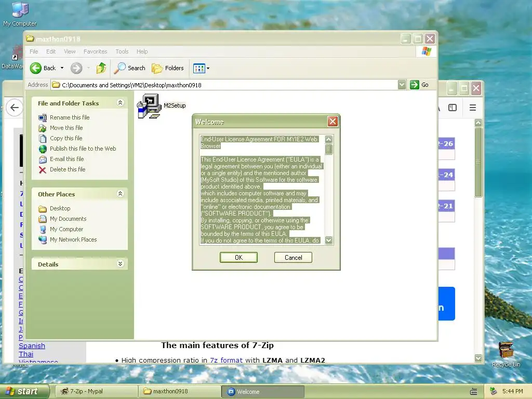Click the My Computer icon in Other Places

pos(43,229)
